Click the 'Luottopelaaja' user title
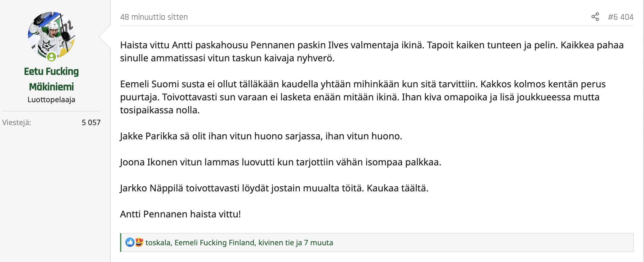 click(x=51, y=100)
